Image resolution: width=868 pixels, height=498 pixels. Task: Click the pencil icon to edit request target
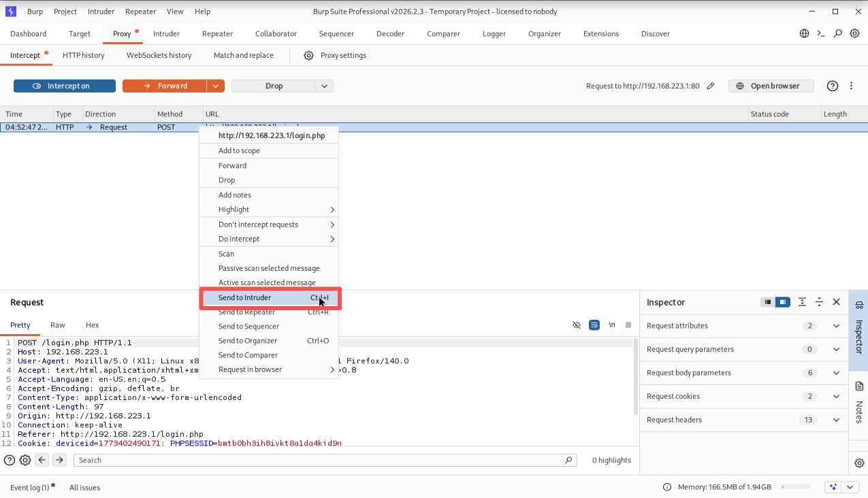(711, 86)
